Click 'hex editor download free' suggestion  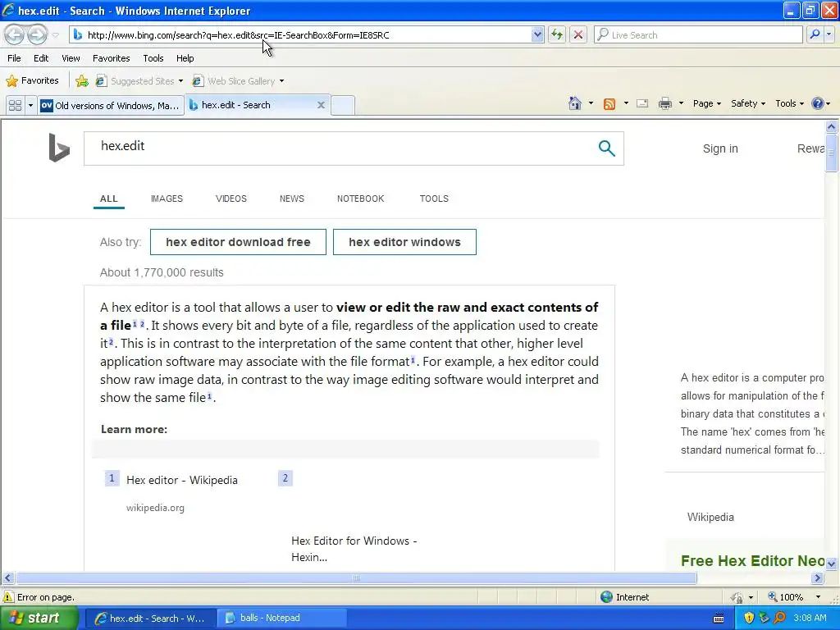[x=238, y=242]
